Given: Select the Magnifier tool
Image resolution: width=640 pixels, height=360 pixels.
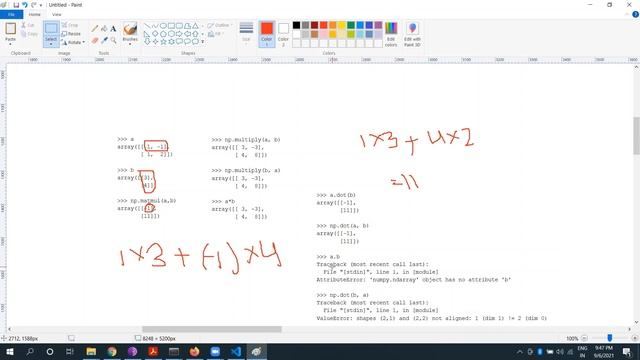Looking at the screenshot, I should (x=113, y=40).
